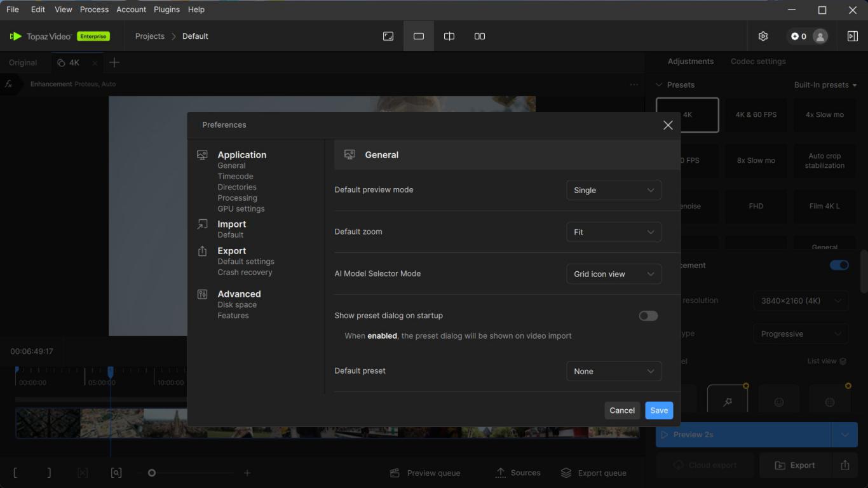The height and width of the screenshot is (488, 868).
Task: Select the split view layout icon
Action: (x=449, y=36)
